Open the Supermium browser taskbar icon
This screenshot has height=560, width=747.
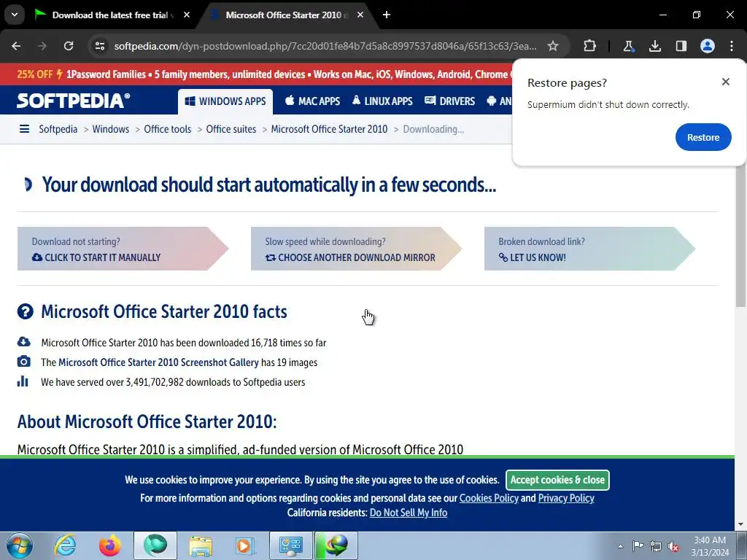tap(155, 545)
